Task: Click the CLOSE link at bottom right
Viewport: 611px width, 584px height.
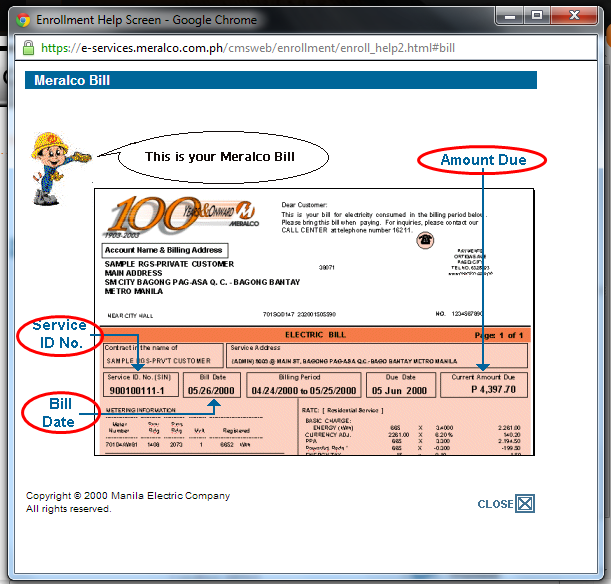Action: 495,504
